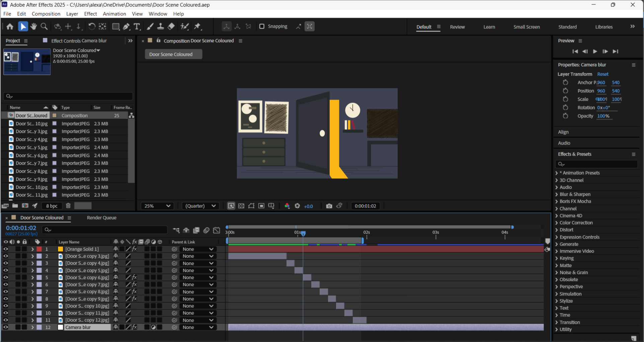Viewport: 644px width, 342px height.
Task: Select the Home icon in toolbar
Action: pos(10,26)
